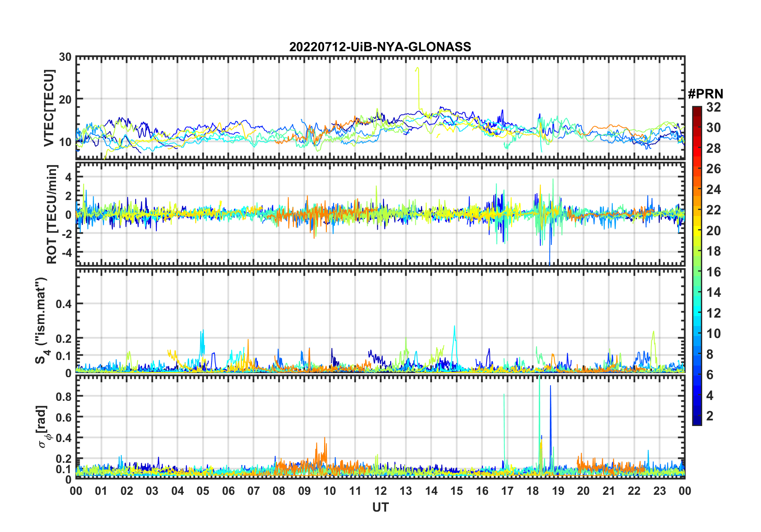Click colorbar tick label 26
Image resolution: width=761 pixels, height=532 pixels.
[x=713, y=168]
